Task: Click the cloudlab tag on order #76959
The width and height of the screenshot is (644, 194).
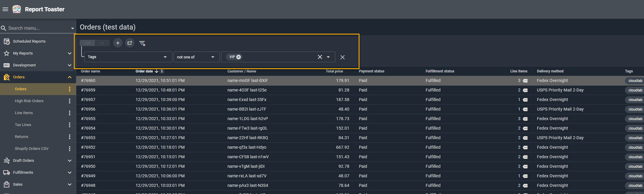Action: pos(635,90)
